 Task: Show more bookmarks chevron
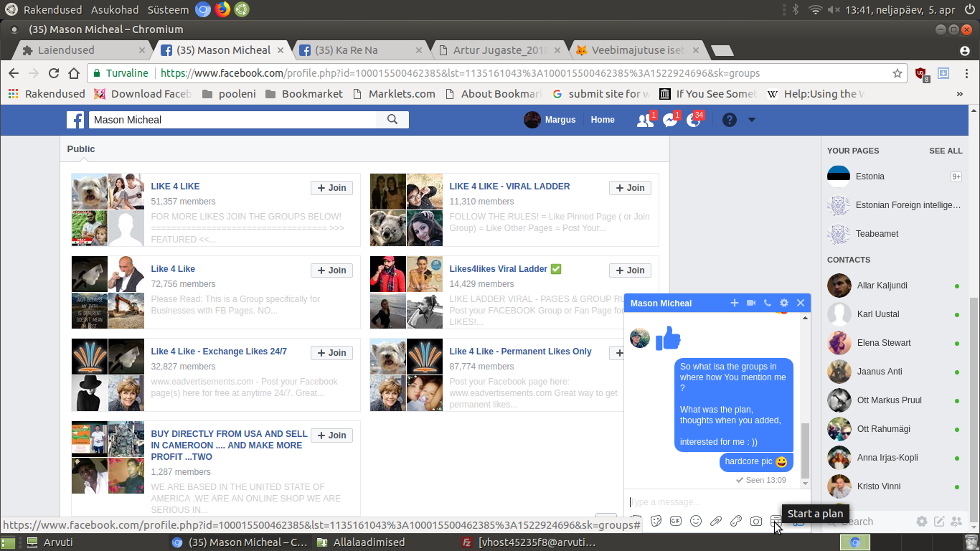click(960, 94)
